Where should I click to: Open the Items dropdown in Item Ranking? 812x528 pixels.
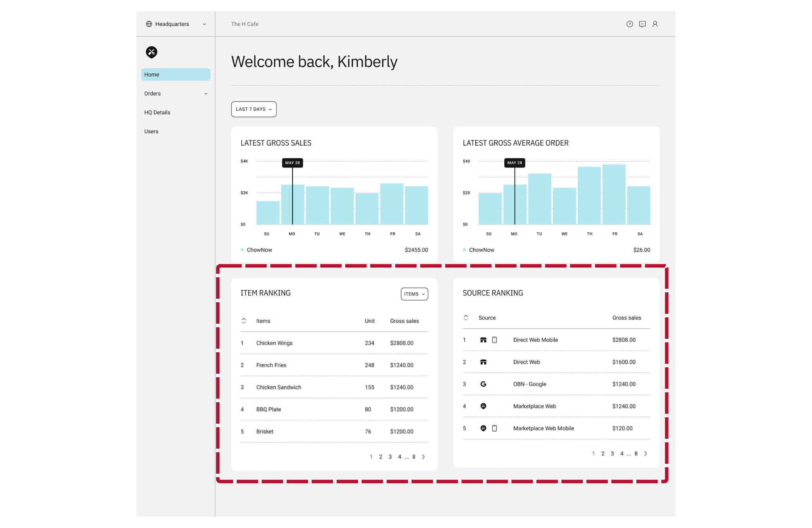(414, 294)
